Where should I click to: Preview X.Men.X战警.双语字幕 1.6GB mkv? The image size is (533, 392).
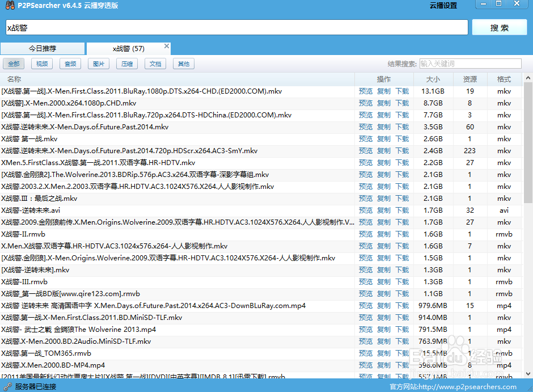[x=365, y=246]
